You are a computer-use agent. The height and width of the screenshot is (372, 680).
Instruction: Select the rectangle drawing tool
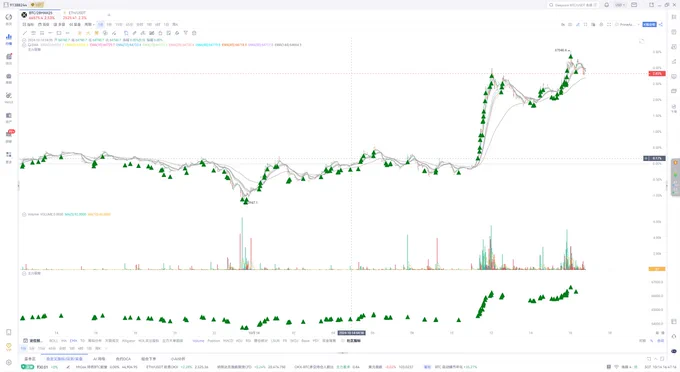59,33
